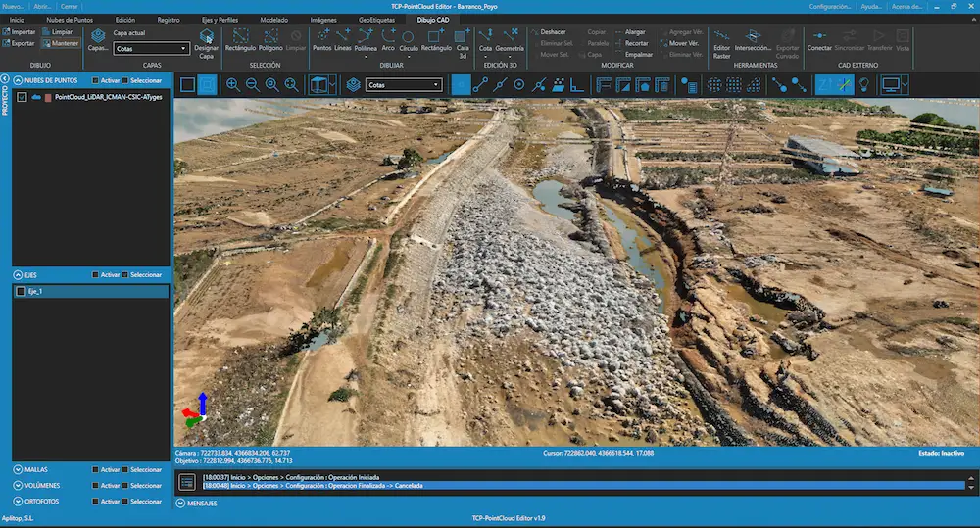
Task: Select the Polígono selection tool
Action: point(270,40)
